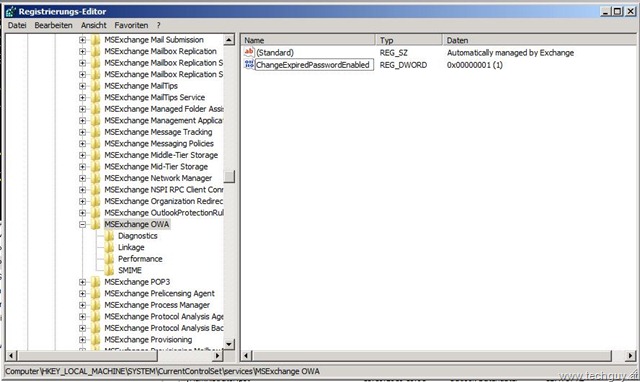The width and height of the screenshot is (640, 382).
Task: Click the values pane horizontal scroll left arrow
Action: pos(246,356)
